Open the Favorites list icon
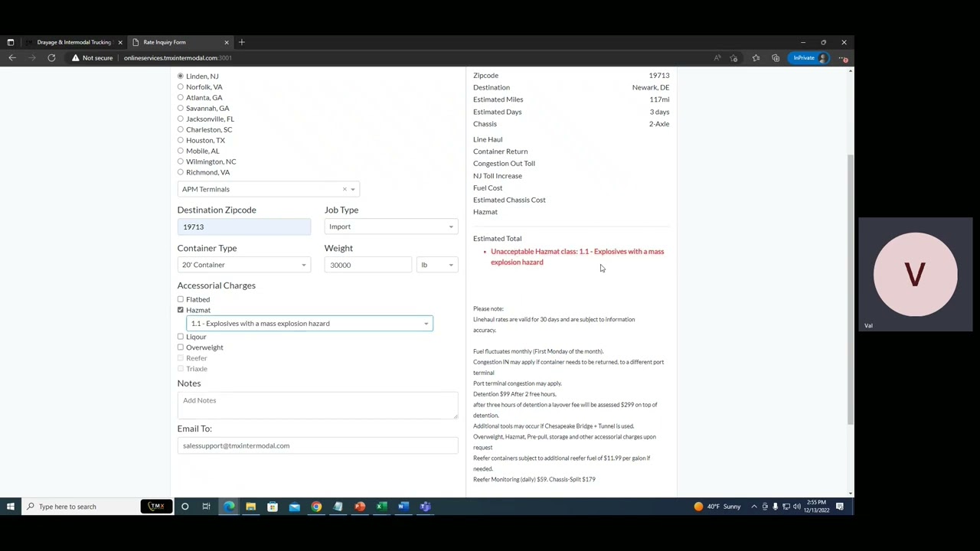The height and width of the screenshot is (551, 980). [x=756, y=58]
